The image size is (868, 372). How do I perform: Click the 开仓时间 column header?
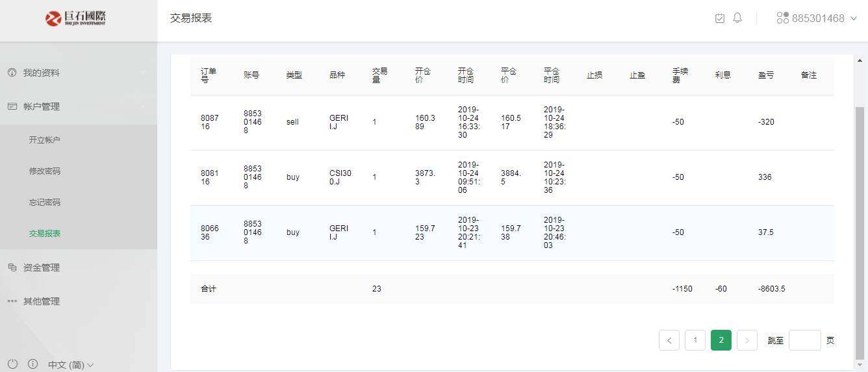tap(466, 75)
